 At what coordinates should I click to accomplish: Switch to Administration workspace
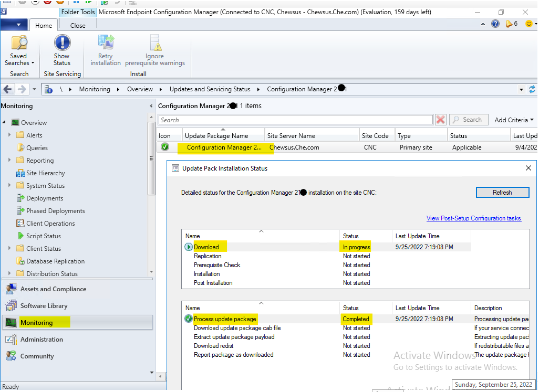(x=42, y=340)
